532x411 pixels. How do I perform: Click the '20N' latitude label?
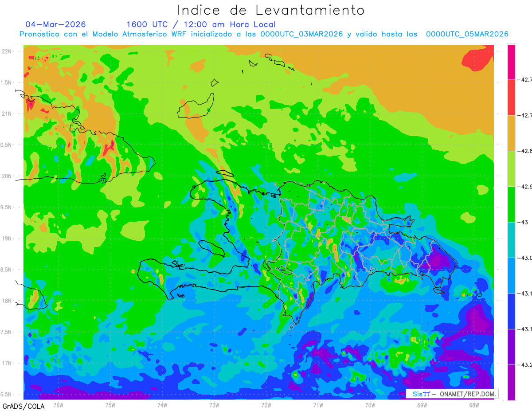point(7,176)
